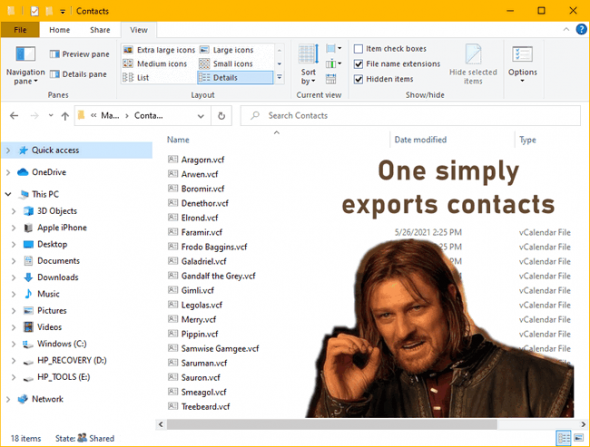
Task: Click the Properties quick access toolbar icon
Action: (34, 11)
